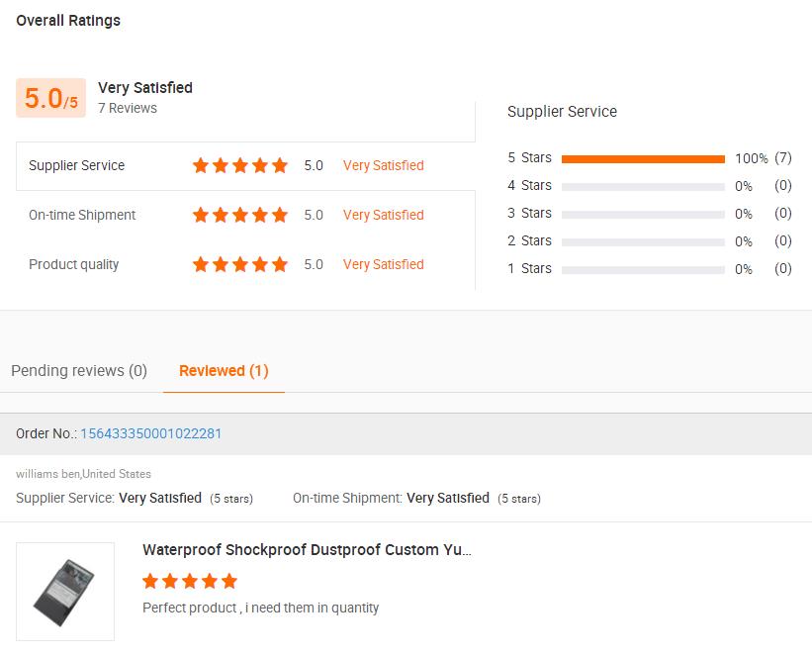The width and height of the screenshot is (812, 657).
Task: Click the 3 Stars rating bar
Action: click(643, 214)
